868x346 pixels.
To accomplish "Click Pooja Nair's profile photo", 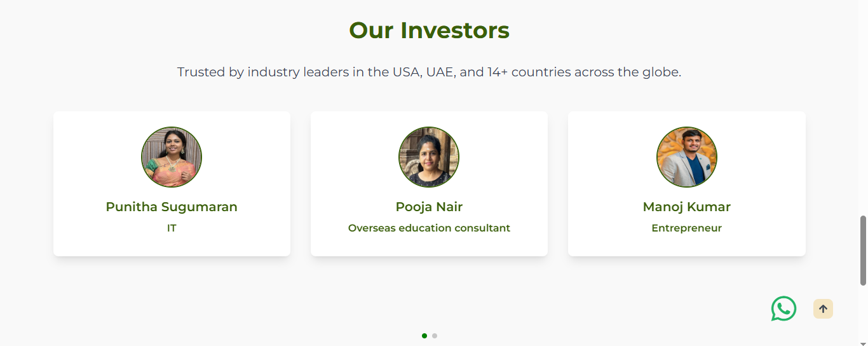I will pos(429,156).
